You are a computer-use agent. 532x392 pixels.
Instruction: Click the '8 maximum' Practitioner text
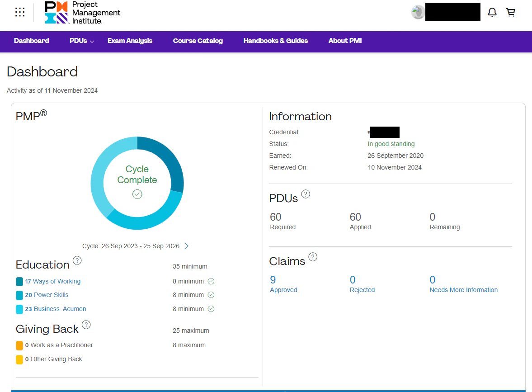189,345
